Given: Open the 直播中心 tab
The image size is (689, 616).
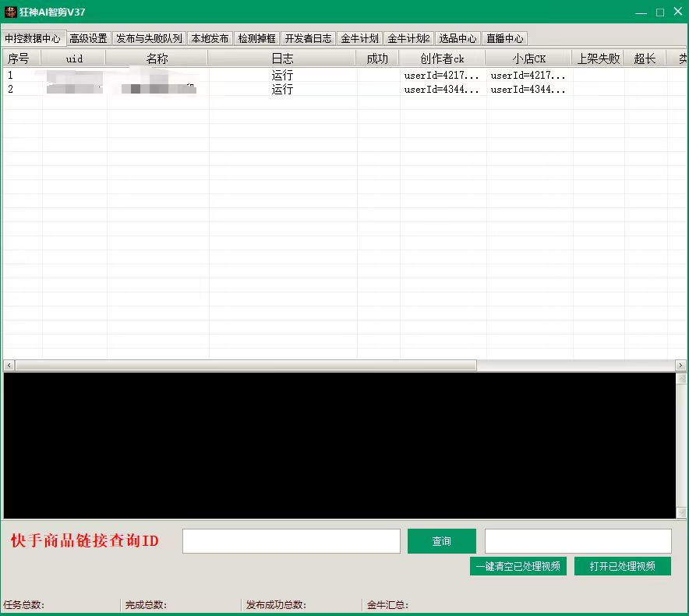Looking at the screenshot, I should (x=504, y=38).
